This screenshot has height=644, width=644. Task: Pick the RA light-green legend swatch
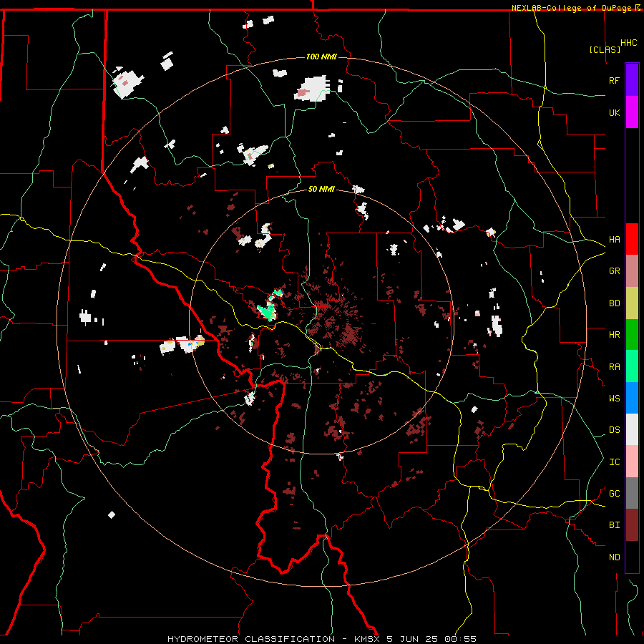[x=632, y=366]
